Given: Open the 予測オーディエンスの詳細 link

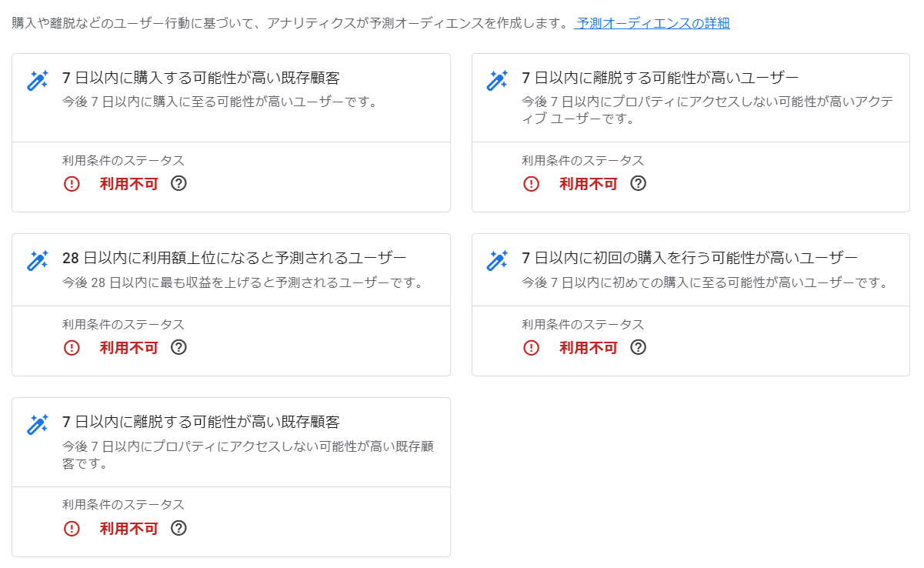Looking at the screenshot, I should pos(652,23).
